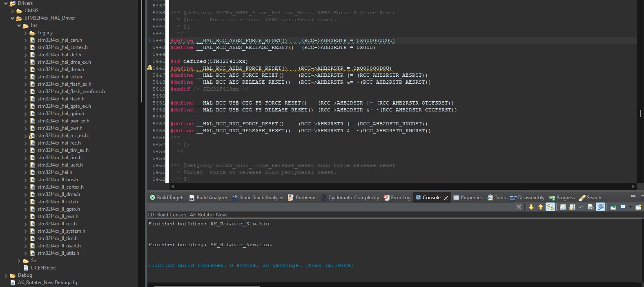Collapse the Inc folder

(x=19, y=25)
